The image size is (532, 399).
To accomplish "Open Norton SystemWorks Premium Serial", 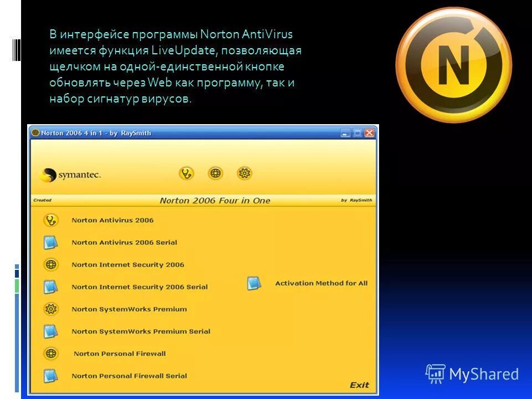I will [141, 331].
